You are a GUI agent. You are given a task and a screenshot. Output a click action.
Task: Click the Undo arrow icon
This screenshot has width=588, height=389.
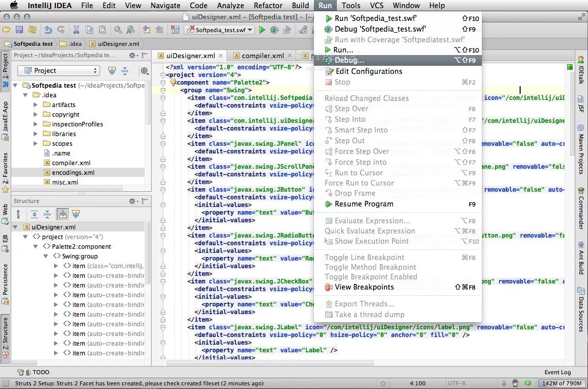pyautogui.click(x=48, y=30)
